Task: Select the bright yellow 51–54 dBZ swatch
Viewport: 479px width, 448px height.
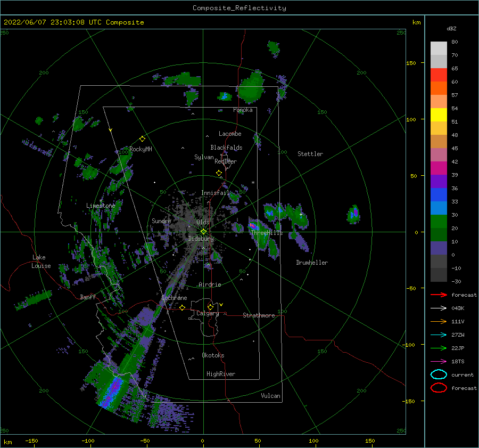Action: pyautogui.click(x=439, y=115)
